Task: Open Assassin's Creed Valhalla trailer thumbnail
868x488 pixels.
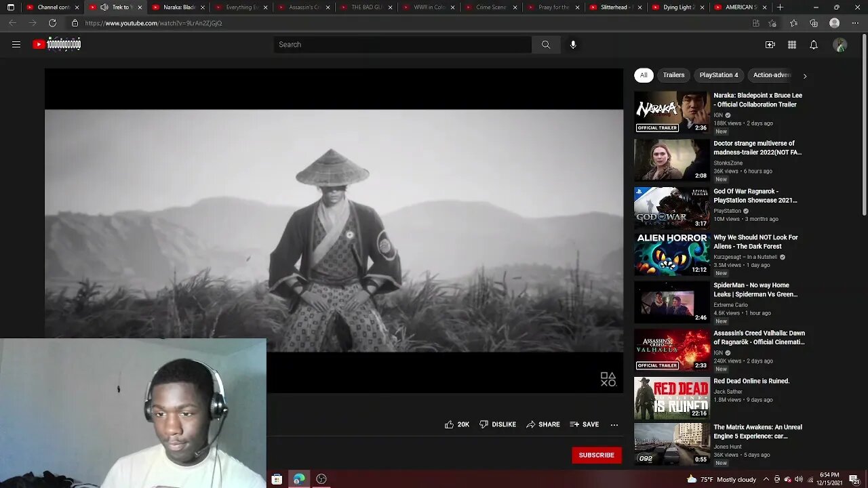Action: 672,350
